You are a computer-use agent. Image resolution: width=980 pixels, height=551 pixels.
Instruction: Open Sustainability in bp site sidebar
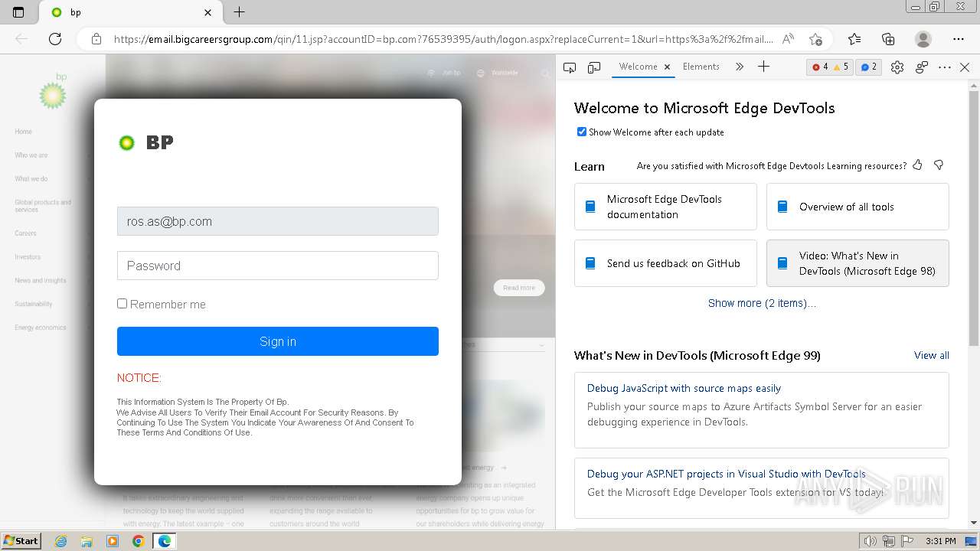(34, 304)
